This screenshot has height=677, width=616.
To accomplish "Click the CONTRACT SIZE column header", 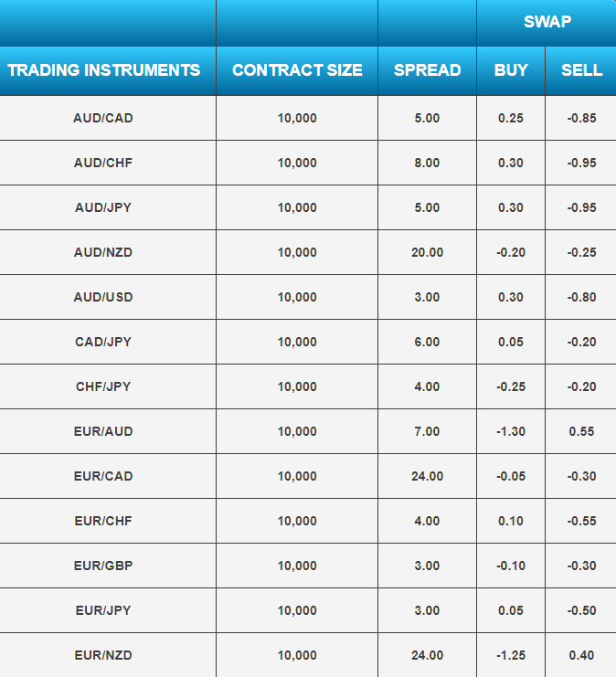I will 297,70.
